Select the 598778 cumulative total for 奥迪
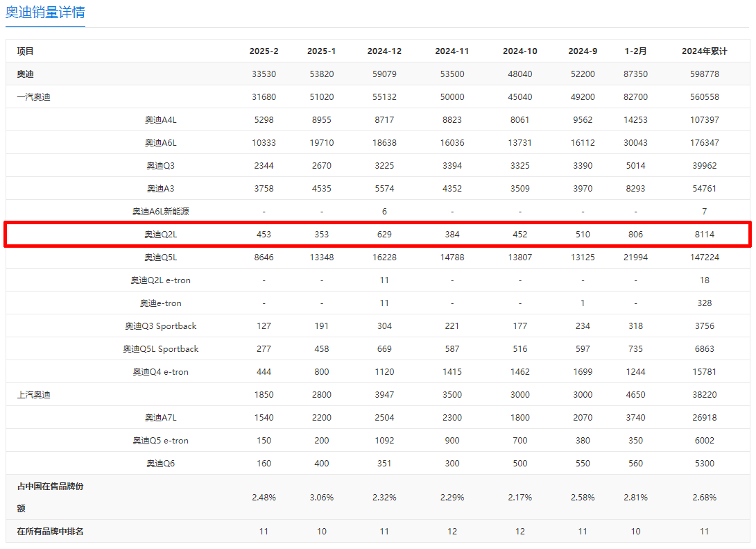This screenshot has width=756, height=549. 705,74
